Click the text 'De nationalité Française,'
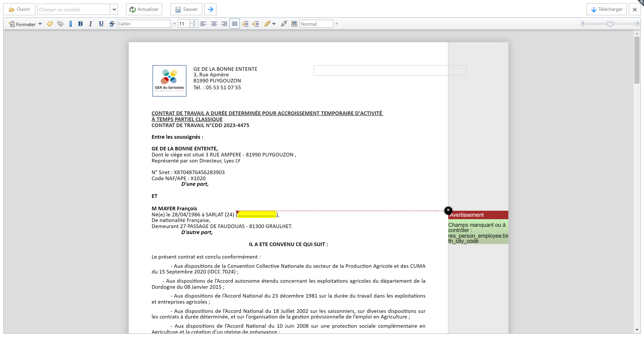The image size is (644, 337). tap(181, 220)
